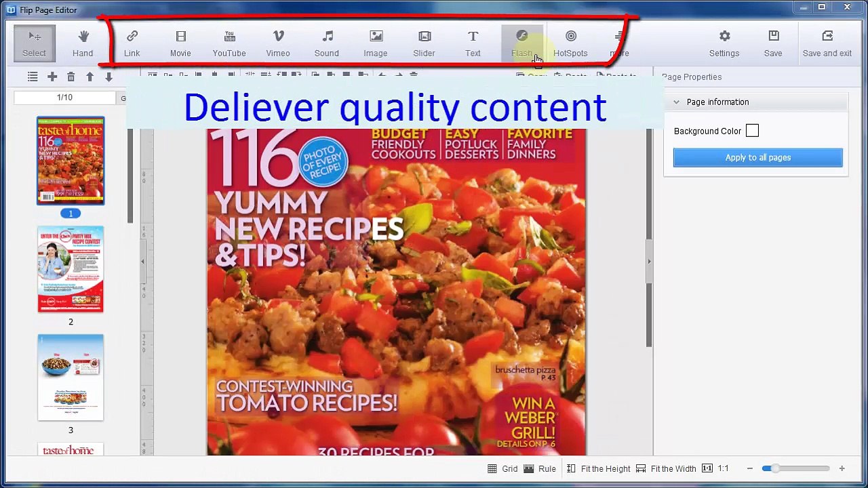This screenshot has height=488, width=868.
Task: Toggle the Rule display
Action: (540, 468)
